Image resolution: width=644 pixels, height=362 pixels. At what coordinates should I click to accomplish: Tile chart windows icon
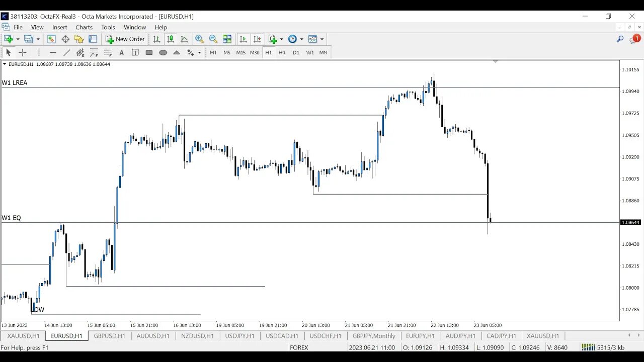tap(227, 39)
